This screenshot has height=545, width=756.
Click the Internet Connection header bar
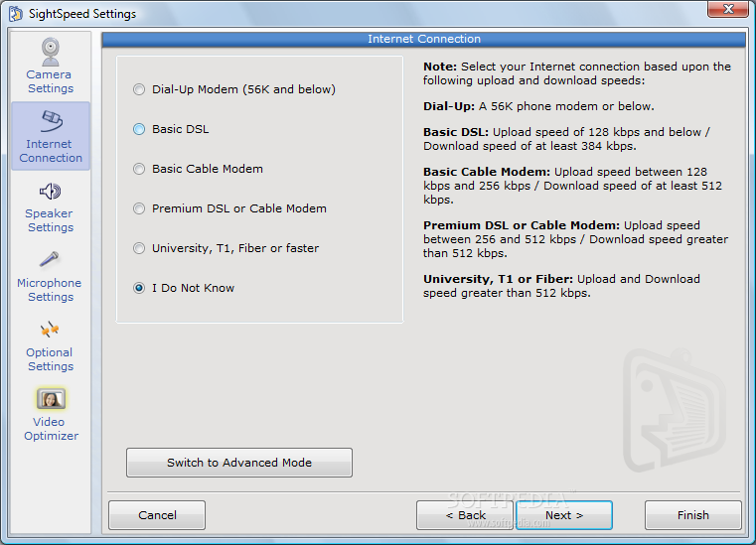(424, 39)
